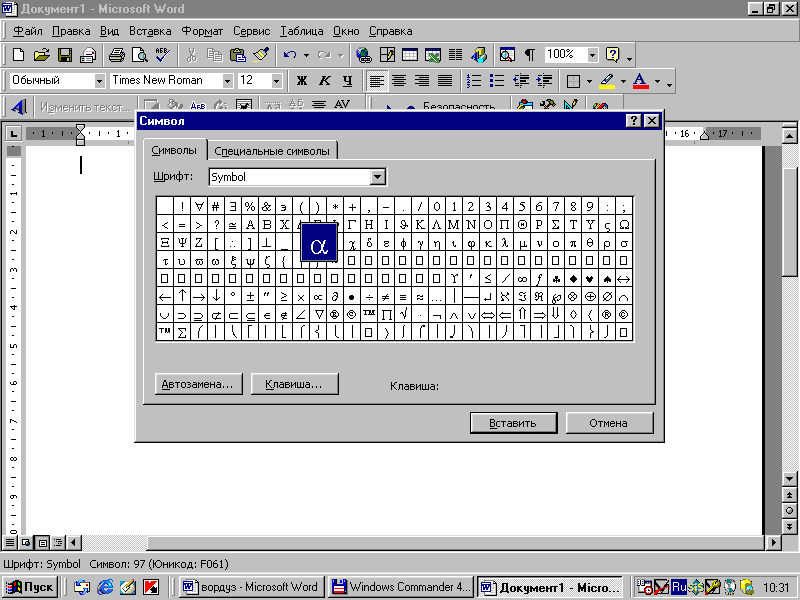Screen dimensions: 800x600
Task: Open the Обычный style dropdown
Action: pos(99,81)
